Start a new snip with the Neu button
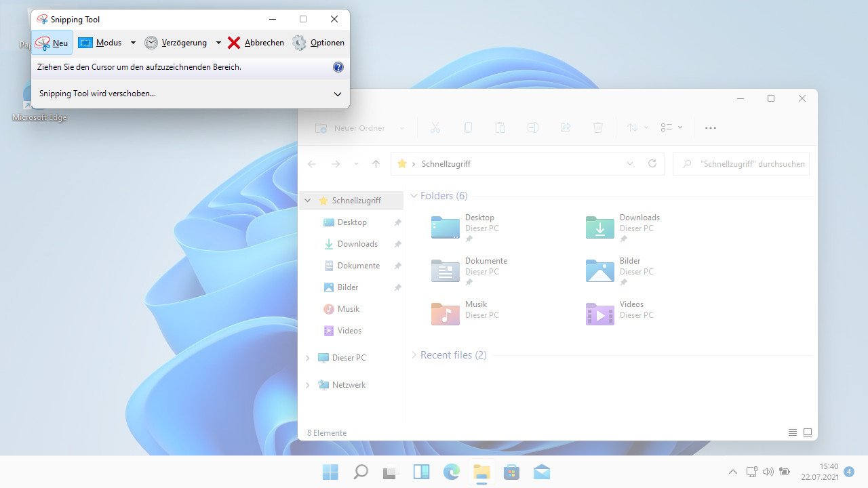The image size is (868, 488). [x=52, y=42]
